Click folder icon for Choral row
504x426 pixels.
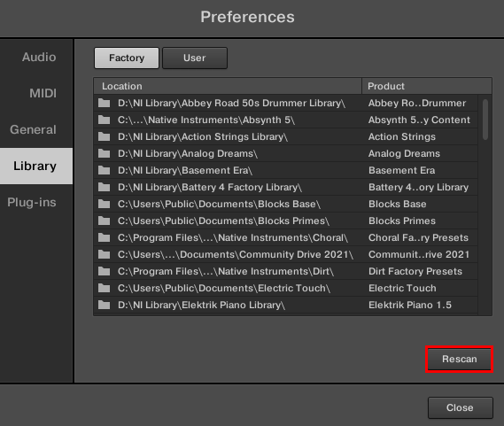pos(104,237)
